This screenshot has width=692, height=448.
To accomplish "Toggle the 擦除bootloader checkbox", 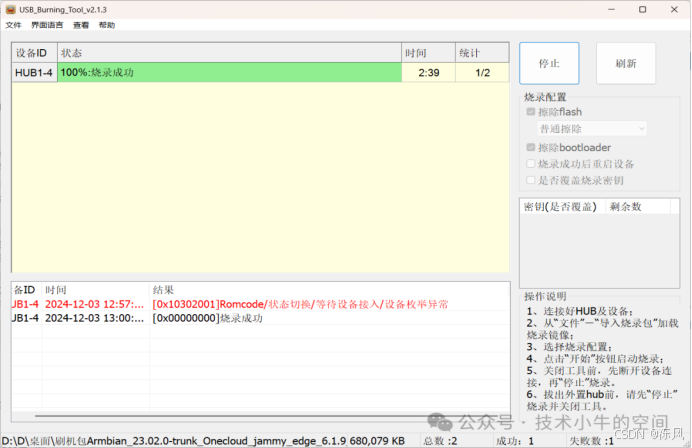I will click(x=531, y=147).
